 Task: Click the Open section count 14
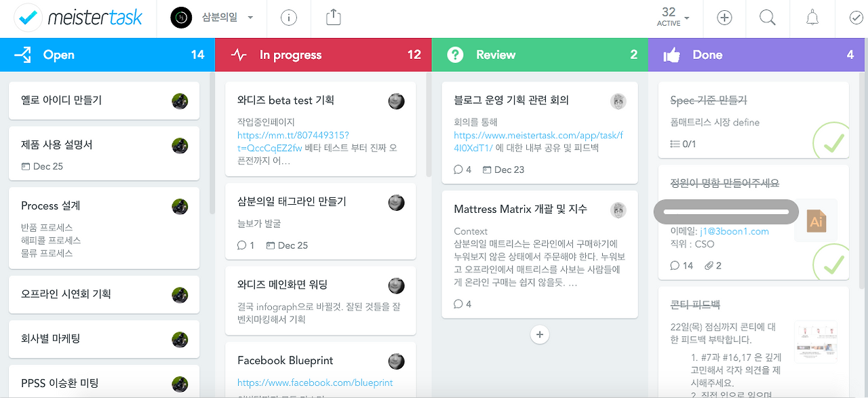(x=197, y=55)
